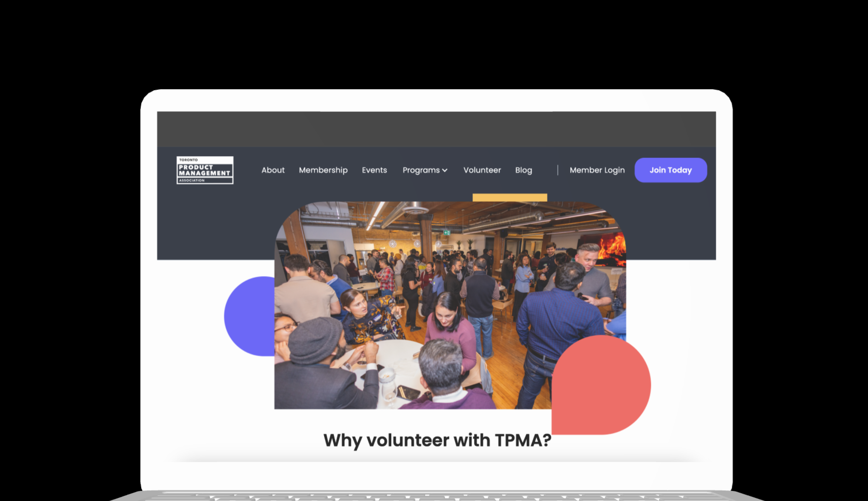Image resolution: width=868 pixels, height=501 pixels.
Task: Click the Member Login link
Action: click(597, 170)
